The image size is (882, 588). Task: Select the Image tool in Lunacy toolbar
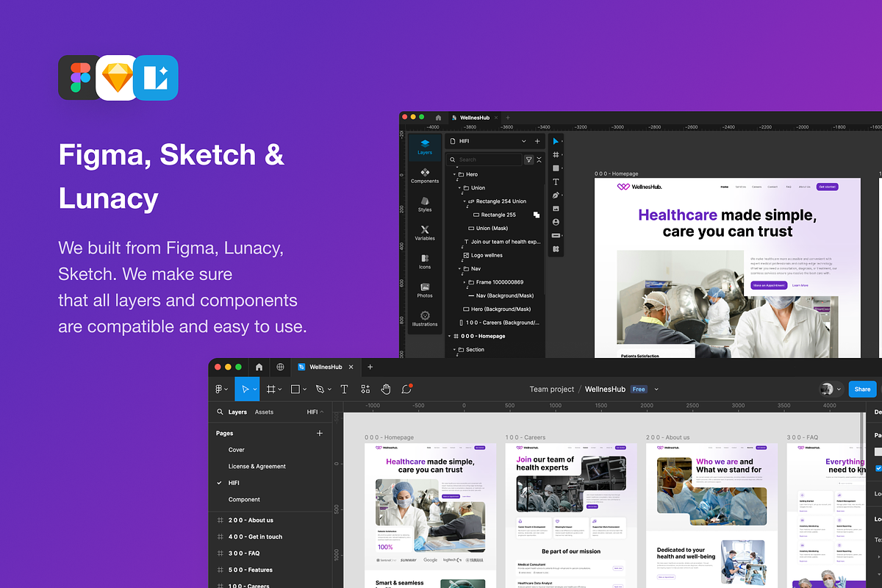556,209
